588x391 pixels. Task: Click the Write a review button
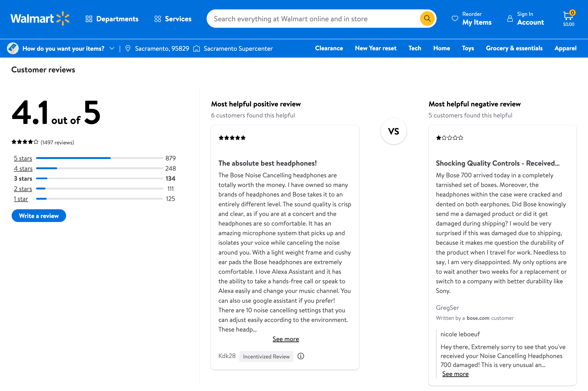(x=39, y=216)
